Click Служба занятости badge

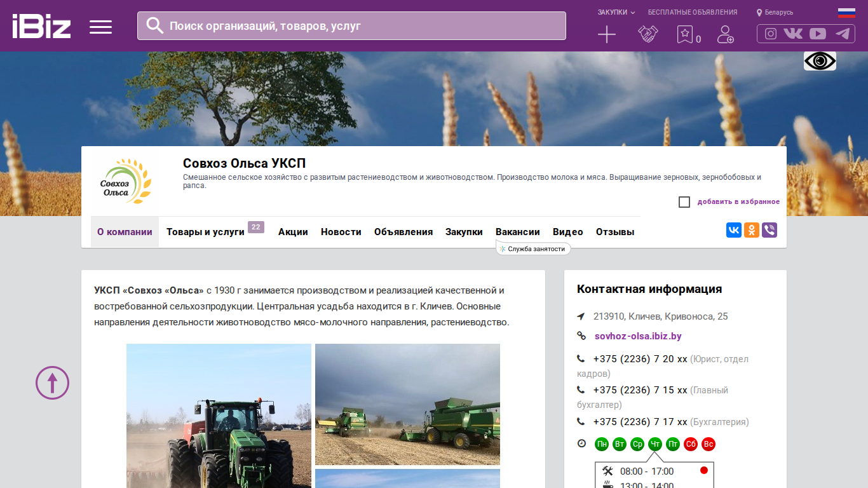point(534,248)
